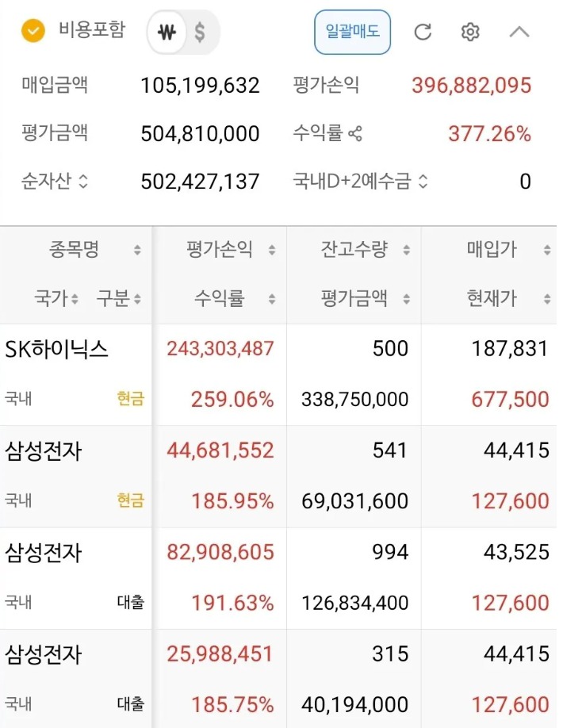Open settings via the gear icon
Viewport: 563px width, 728px height.
coord(470,33)
